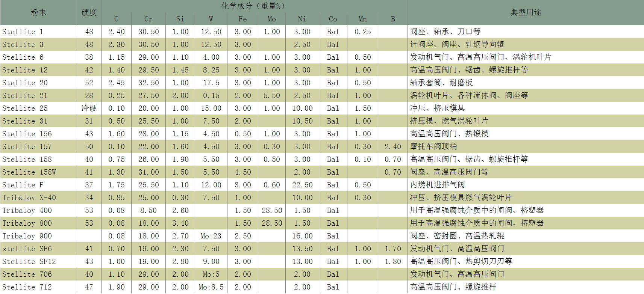Select the B column header
The height and width of the screenshot is (294, 644).
coord(393,19)
